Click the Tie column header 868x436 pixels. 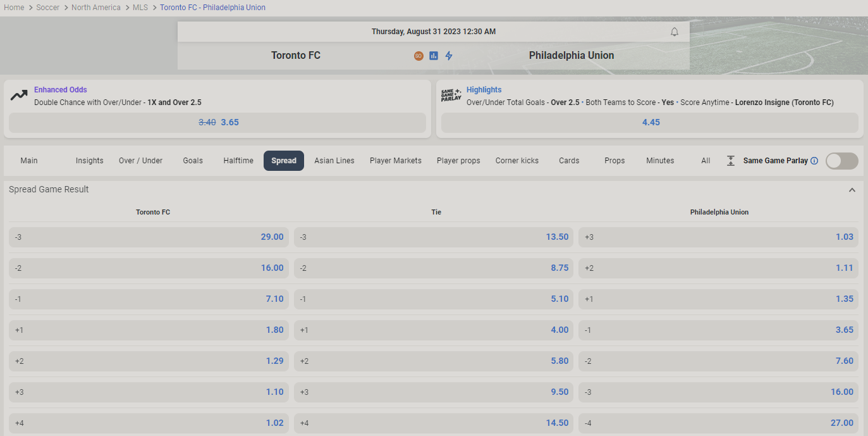[436, 213]
